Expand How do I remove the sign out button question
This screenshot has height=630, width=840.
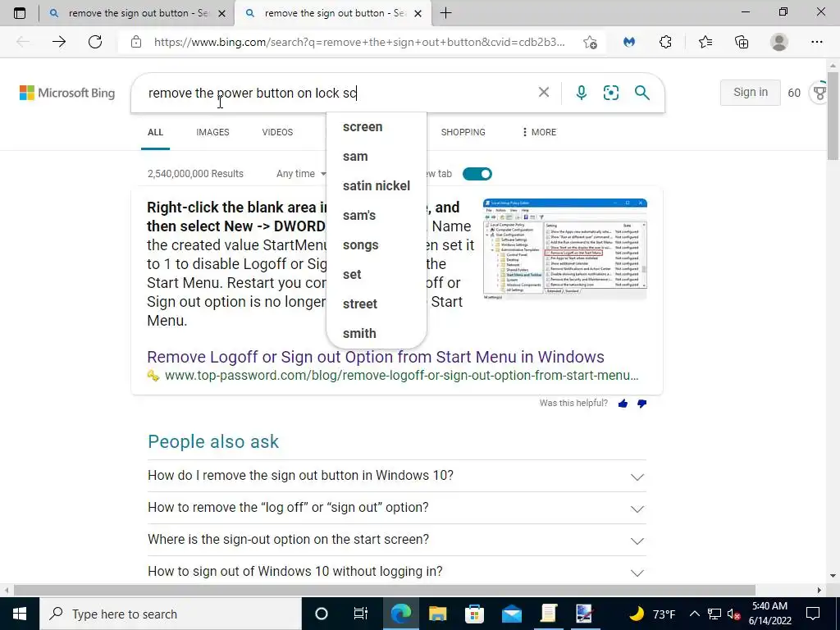pos(397,476)
